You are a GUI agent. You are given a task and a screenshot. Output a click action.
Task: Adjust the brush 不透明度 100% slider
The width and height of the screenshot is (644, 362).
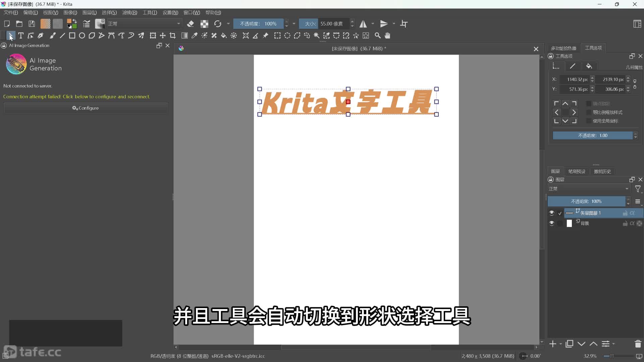[x=258, y=24]
